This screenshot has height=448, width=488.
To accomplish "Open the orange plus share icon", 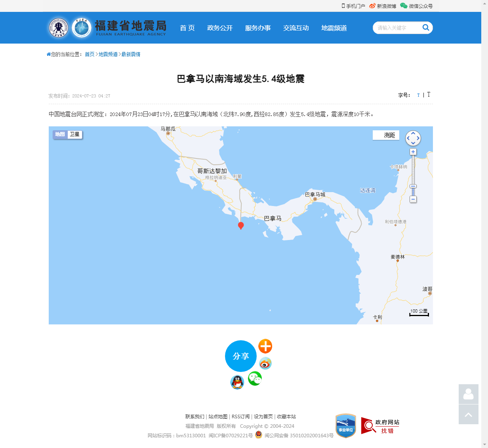I will click(x=265, y=346).
